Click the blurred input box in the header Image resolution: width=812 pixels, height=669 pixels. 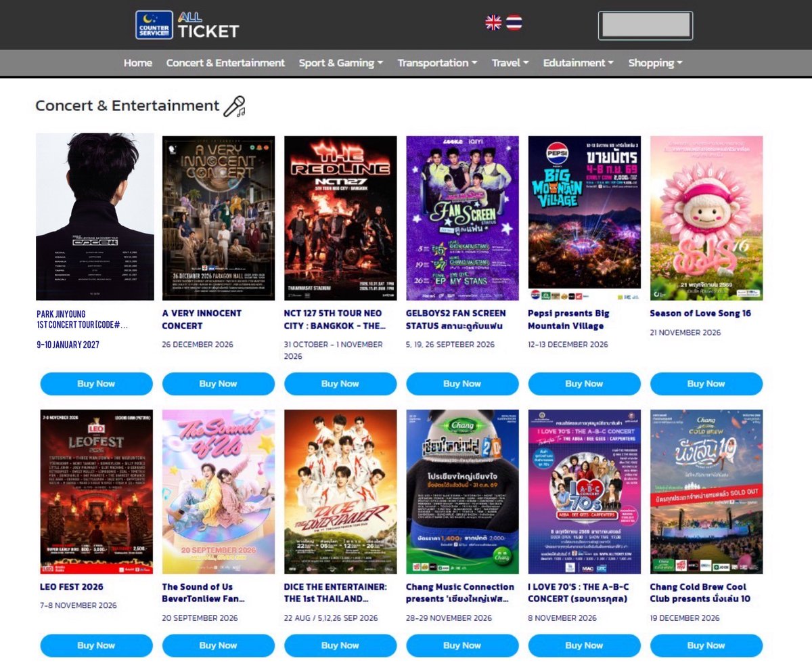tap(646, 25)
